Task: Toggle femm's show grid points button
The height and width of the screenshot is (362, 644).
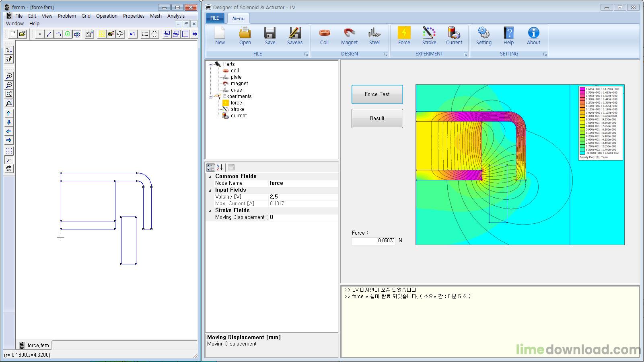Action: pyautogui.click(x=9, y=151)
